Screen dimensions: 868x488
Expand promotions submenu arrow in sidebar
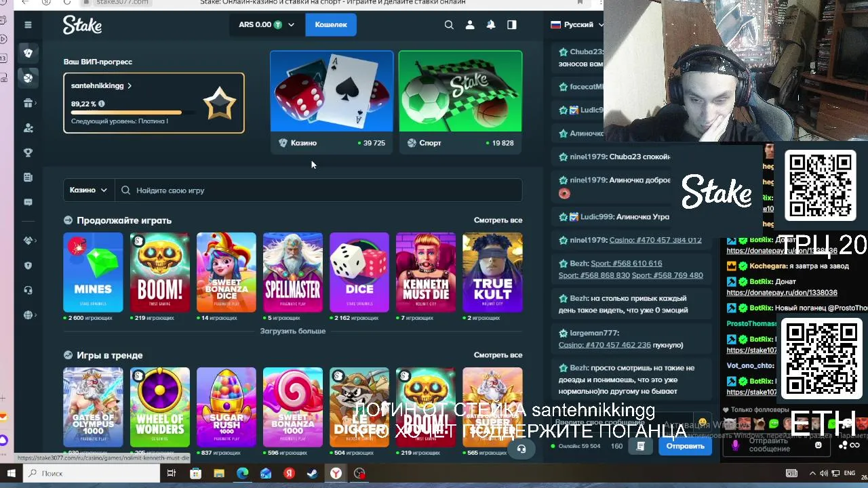tap(37, 103)
